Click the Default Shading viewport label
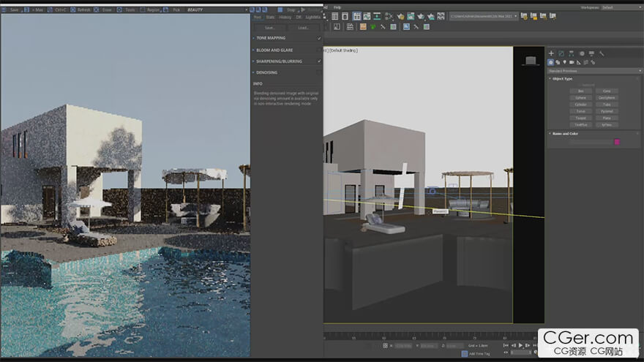The height and width of the screenshot is (362, 644). (343, 50)
